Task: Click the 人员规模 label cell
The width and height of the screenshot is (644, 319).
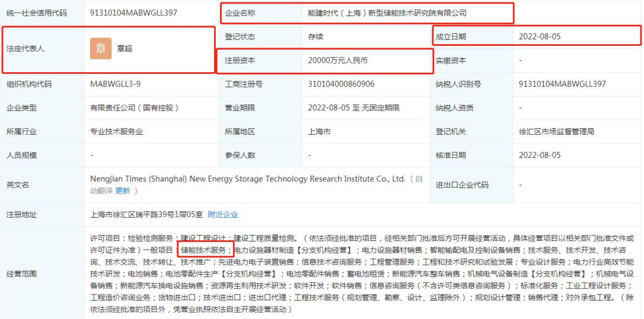Action: point(42,155)
